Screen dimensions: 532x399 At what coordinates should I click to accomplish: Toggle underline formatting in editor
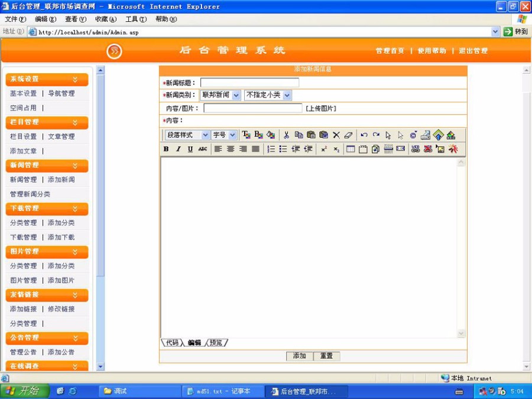[190, 149]
